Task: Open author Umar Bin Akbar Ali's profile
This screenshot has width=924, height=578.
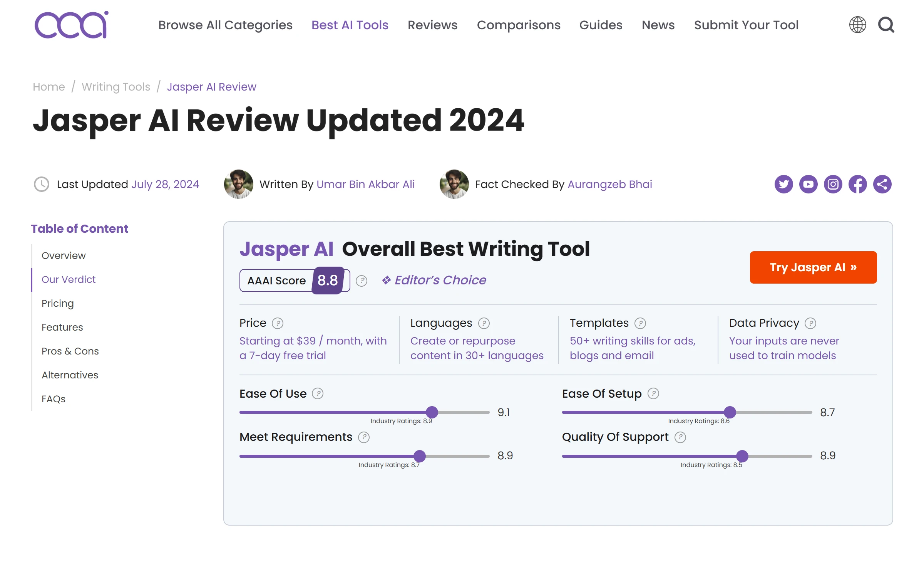Action: point(365,184)
